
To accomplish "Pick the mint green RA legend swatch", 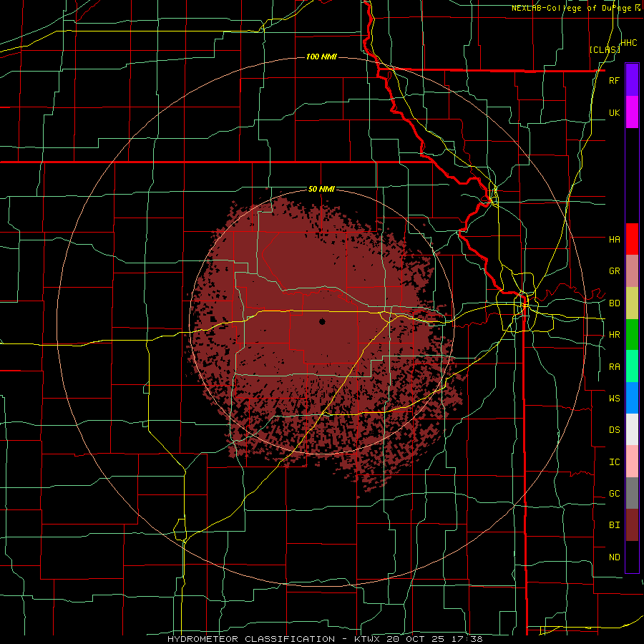I will point(632,366).
